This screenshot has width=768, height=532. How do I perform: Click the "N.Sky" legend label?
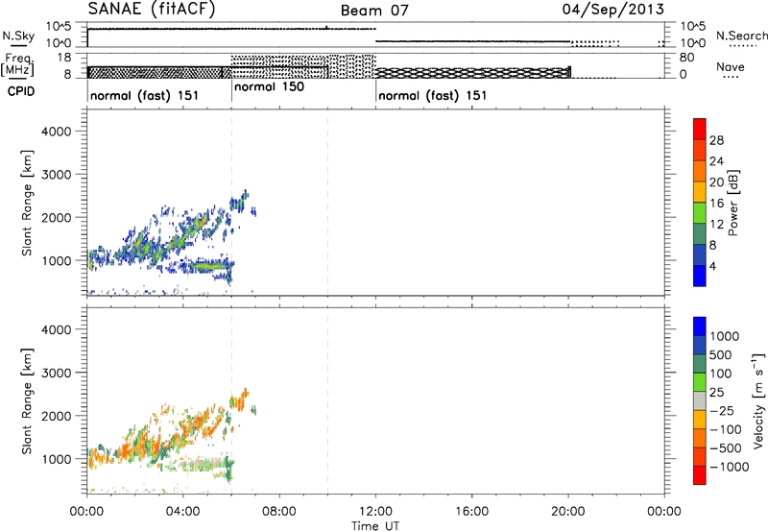click(x=18, y=36)
